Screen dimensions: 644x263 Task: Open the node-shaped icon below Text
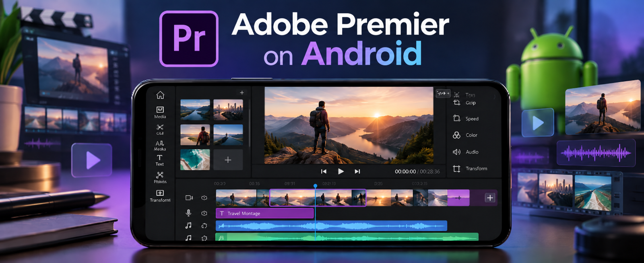click(160, 177)
